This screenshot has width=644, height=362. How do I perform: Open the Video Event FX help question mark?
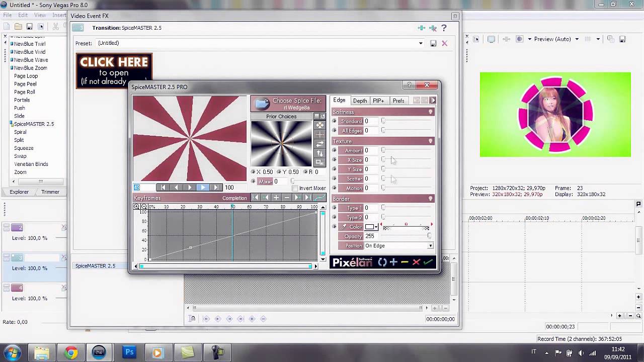point(444,28)
